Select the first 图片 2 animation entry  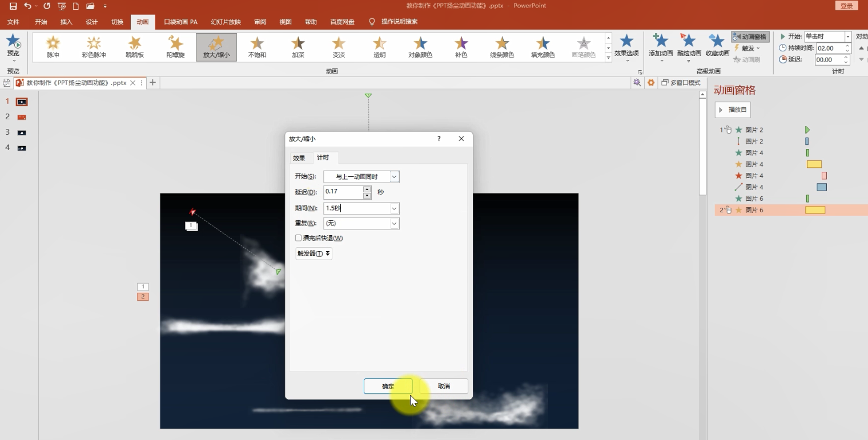[791, 130]
